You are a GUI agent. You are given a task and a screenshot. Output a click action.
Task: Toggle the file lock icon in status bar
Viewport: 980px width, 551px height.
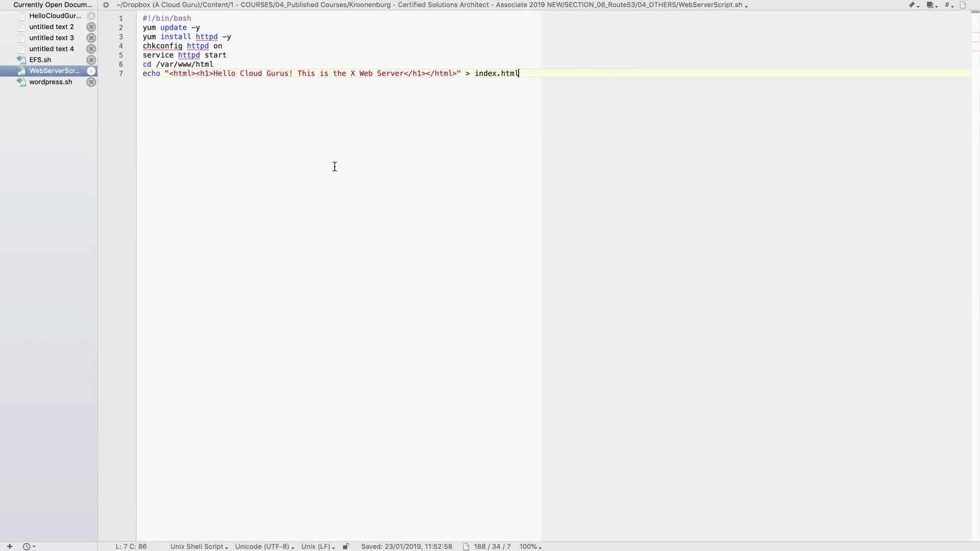(x=346, y=546)
